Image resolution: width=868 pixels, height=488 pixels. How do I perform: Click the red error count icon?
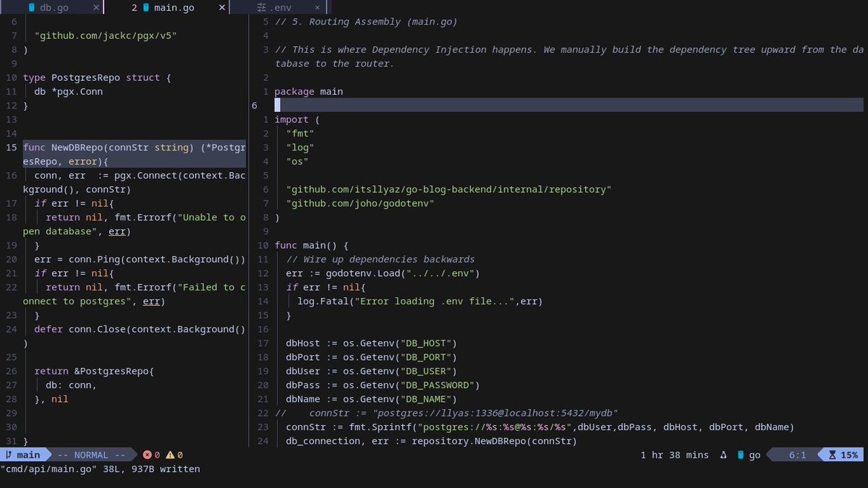(x=148, y=455)
